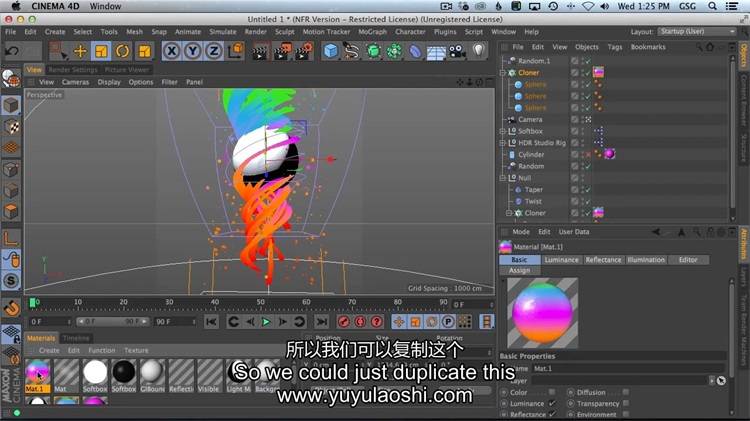Click the Assign button
The width and height of the screenshot is (750, 421).
click(x=519, y=270)
